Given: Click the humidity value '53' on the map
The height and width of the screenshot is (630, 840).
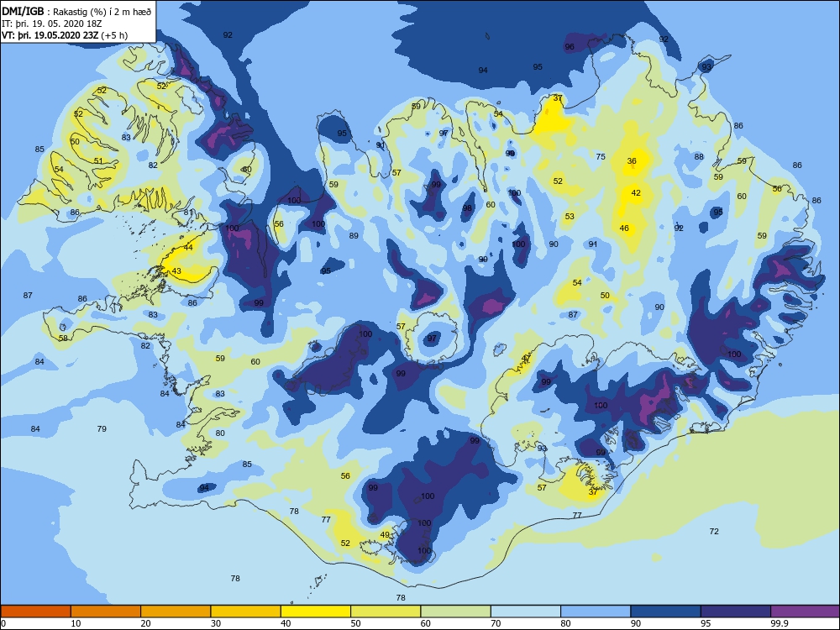Looking at the screenshot, I should click(570, 217).
